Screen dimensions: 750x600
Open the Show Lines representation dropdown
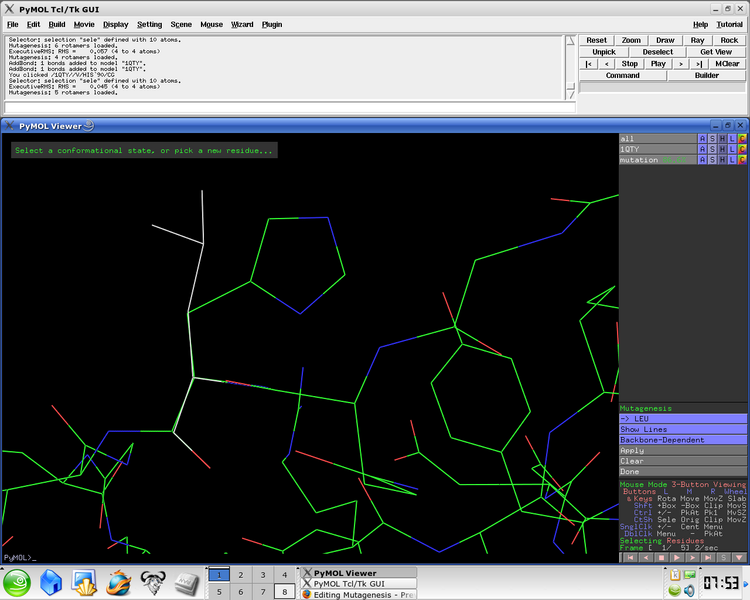click(x=682, y=429)
